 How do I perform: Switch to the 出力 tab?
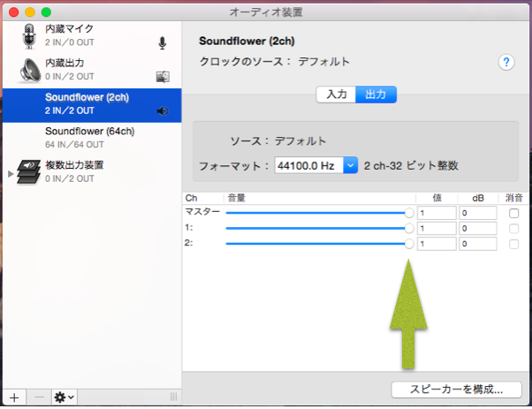pyautogui.click(x=376, y=95)
